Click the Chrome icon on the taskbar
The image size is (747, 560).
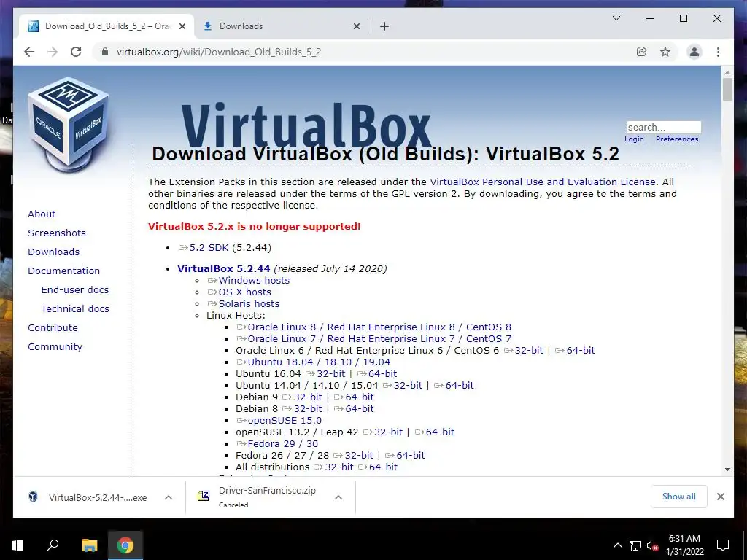point(125,545)
